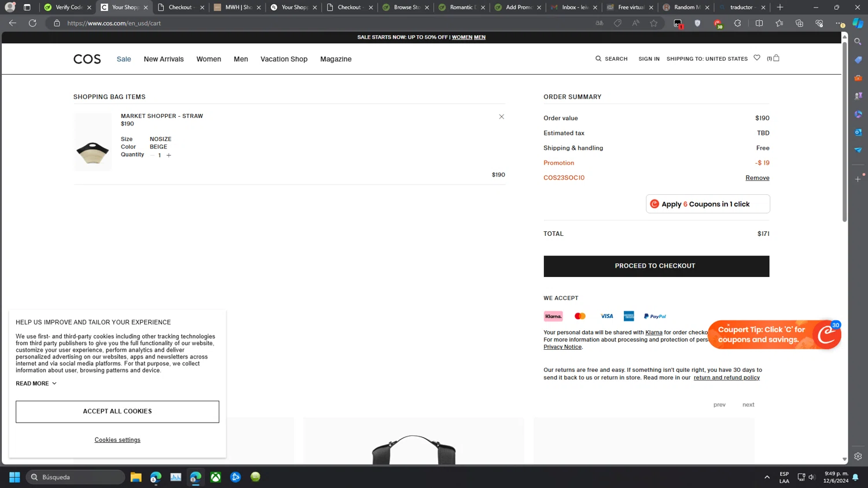Open the Coupert extension icon with the 30 badge

[718, 24]
